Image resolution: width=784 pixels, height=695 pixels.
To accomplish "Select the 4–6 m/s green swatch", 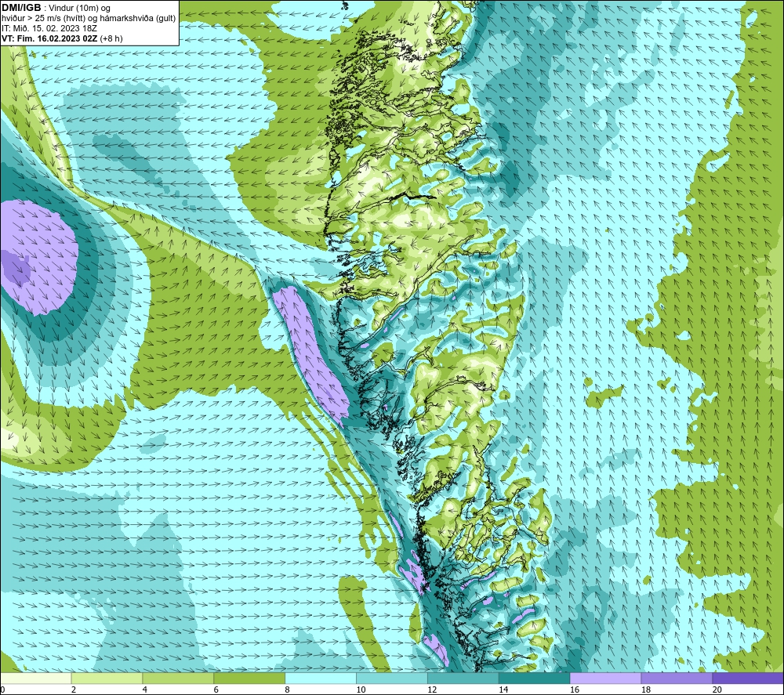I will (178, 678).
